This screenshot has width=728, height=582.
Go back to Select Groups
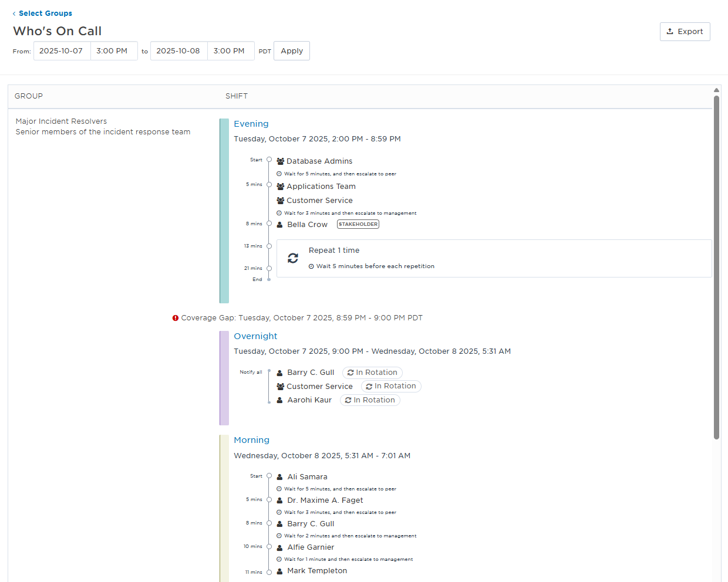(45, 13)
